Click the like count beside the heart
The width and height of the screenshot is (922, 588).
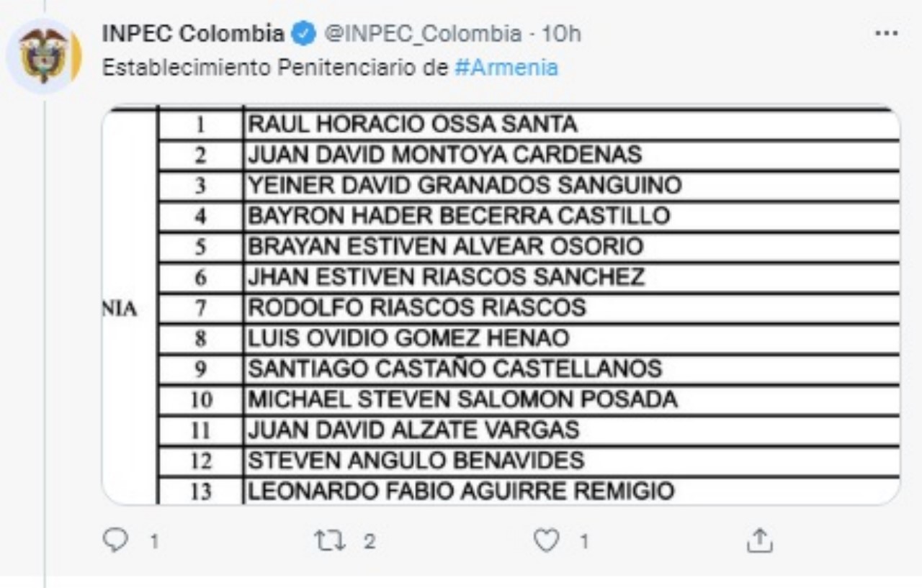(584, 542)
